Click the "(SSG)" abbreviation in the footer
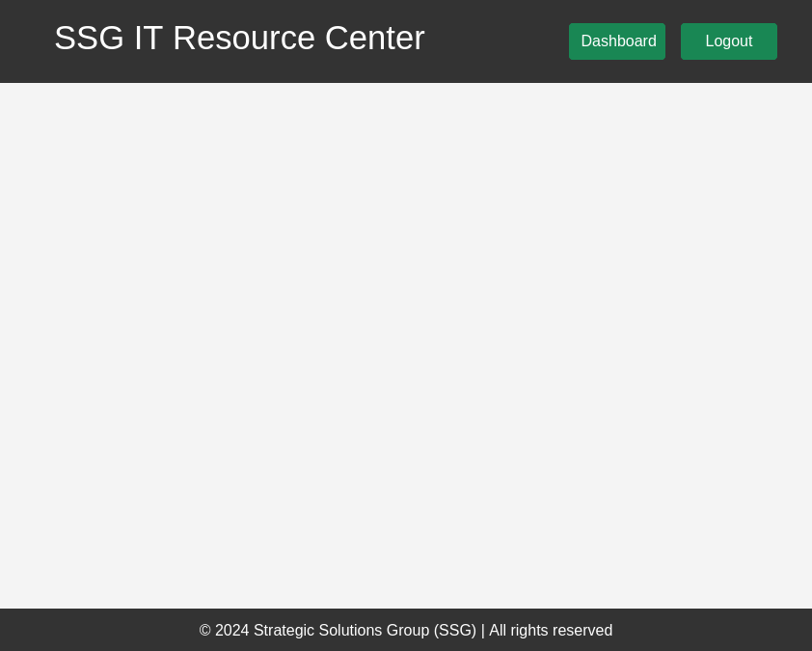 coord(455,631)
